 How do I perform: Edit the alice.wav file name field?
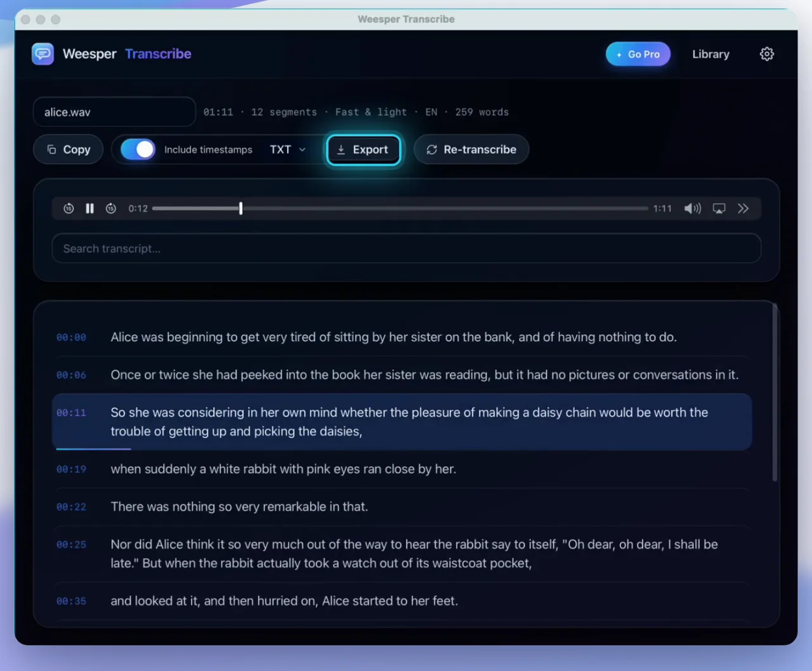[x=114, y=112]
